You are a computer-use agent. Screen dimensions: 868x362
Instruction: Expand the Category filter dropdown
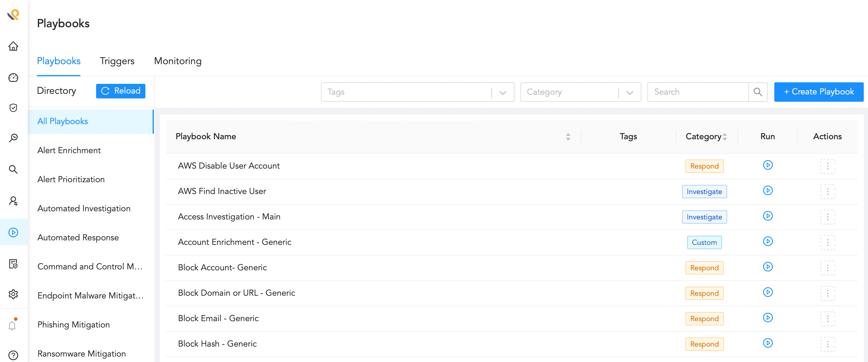pos(629,92)
